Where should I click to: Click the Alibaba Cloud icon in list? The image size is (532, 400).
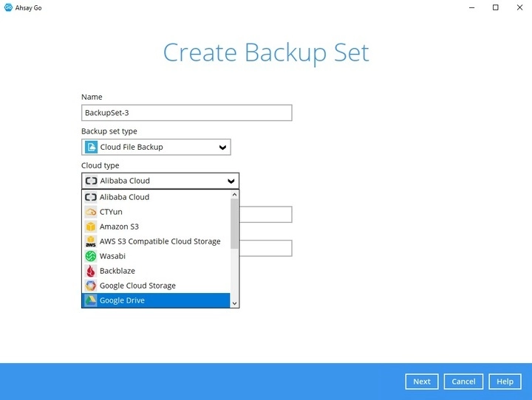point(91,197)
